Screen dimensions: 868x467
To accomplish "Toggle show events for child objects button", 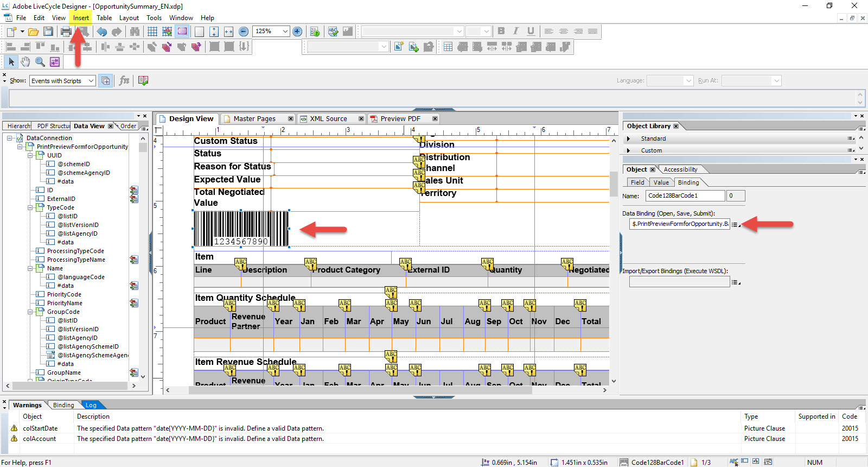I will (x=106, y=80).
